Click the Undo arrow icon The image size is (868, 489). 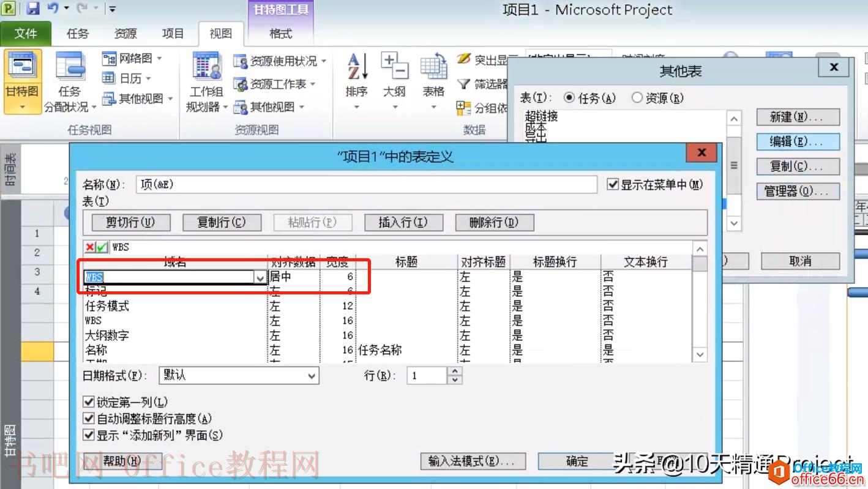pos(53,9)
